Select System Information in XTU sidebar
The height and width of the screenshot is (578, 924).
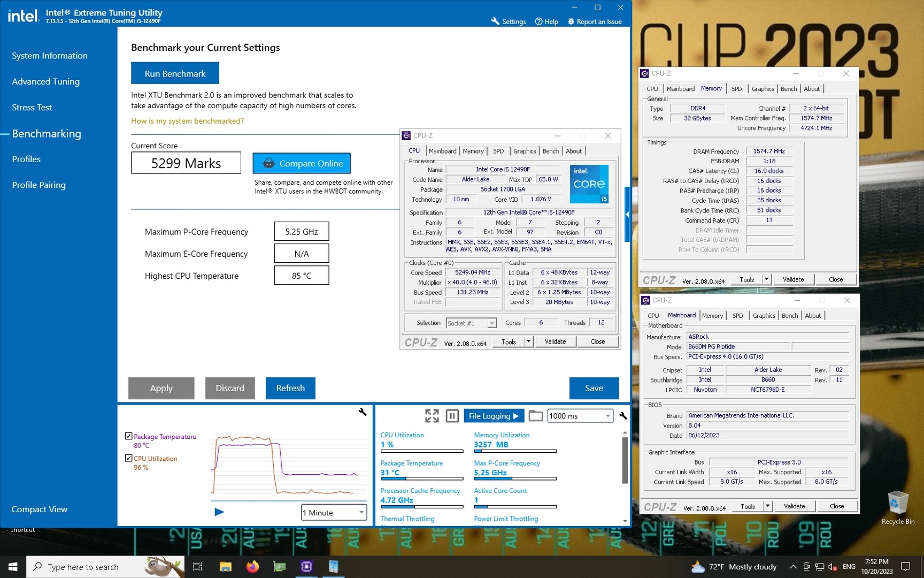tap(50, 56)
